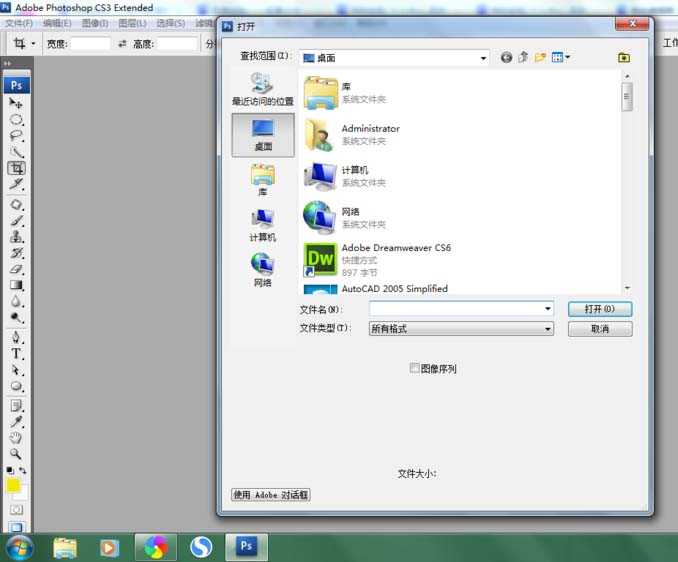This screenshot has height=562, width=678.
Task: Click the 打开(O) button
Action: click(600, 309)
